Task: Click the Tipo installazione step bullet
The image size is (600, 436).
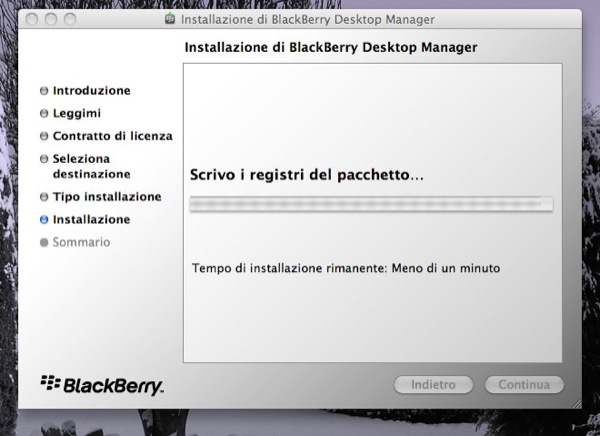Action: coord(44,197)
